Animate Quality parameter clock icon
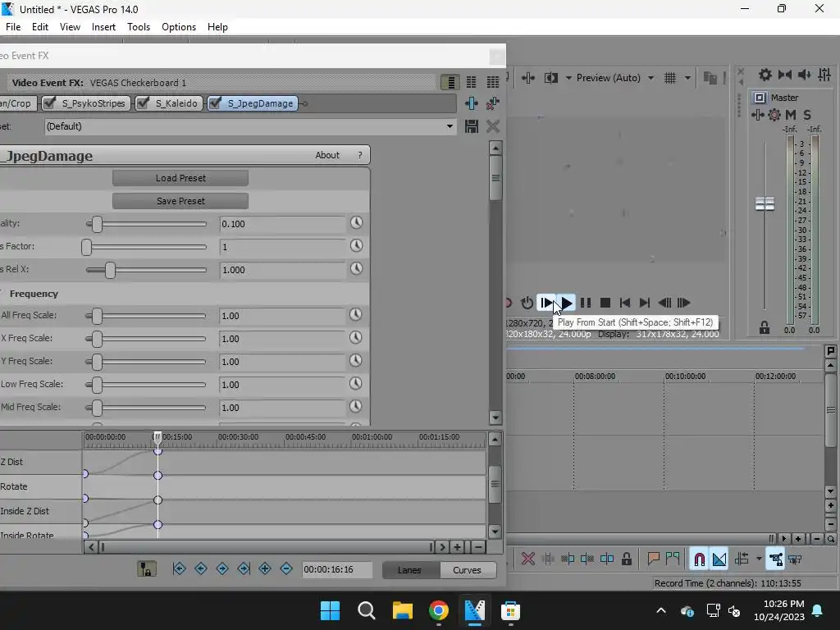This screenshot has width=840, height=630. [x=356, y=223]
